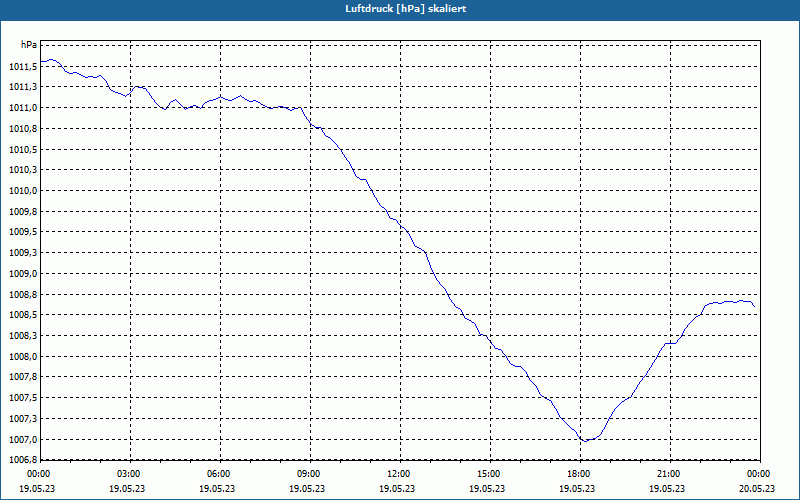Select the y-axis value 1009,3
Screen dimensions: 800x500
coord(23,253)
